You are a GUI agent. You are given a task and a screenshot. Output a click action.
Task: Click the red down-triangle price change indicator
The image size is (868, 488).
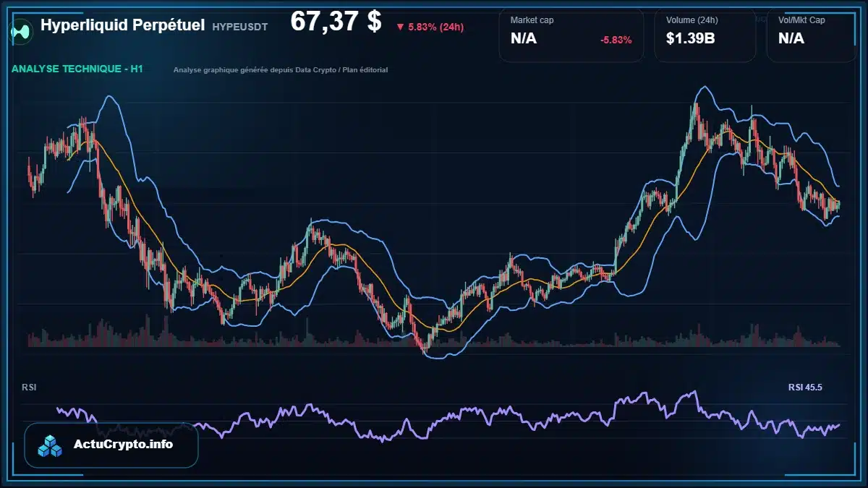(400, 27)
